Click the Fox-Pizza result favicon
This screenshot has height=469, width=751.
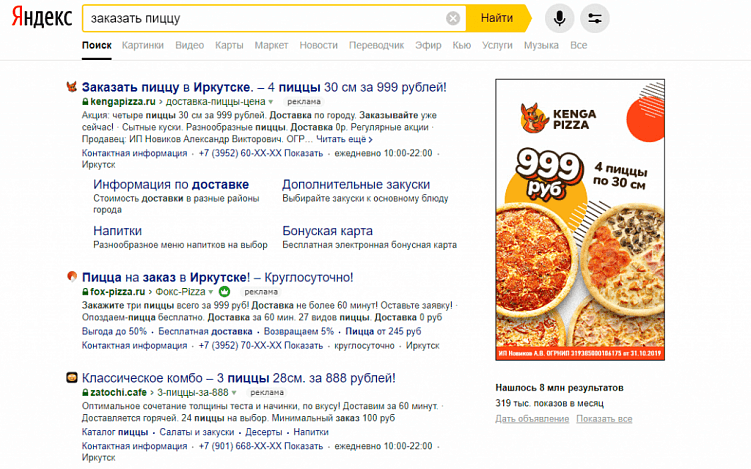[72, 277]
